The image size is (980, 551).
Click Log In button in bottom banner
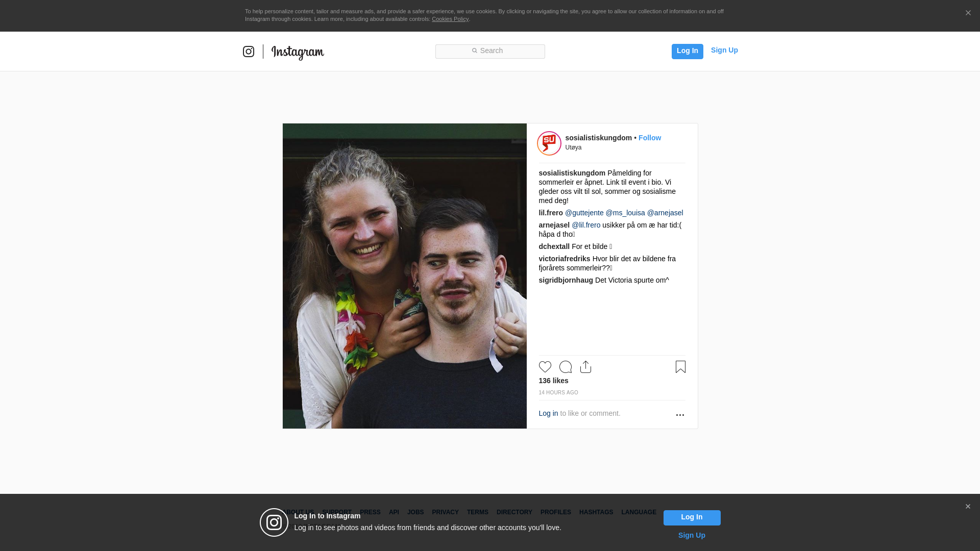692,518
